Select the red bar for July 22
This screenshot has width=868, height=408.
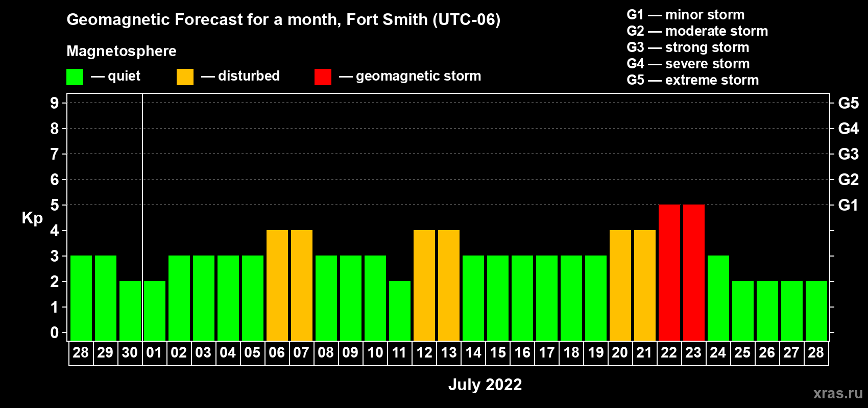(669, 272)
